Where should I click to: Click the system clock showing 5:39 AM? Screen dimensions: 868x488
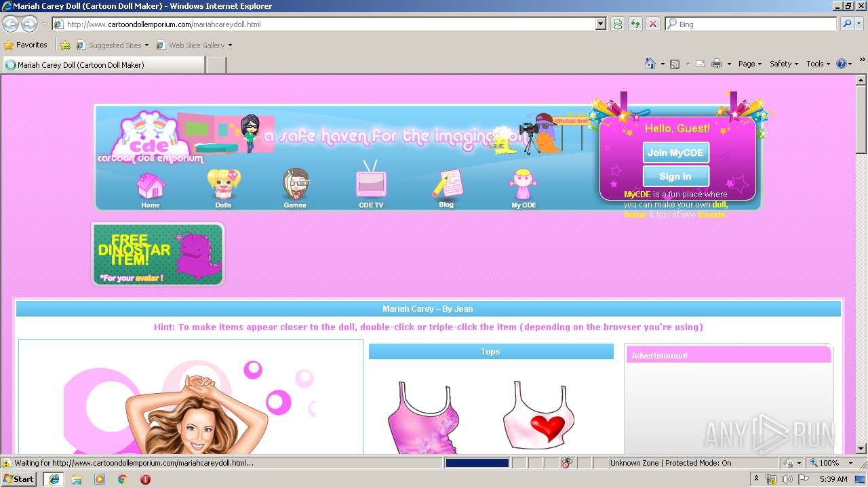coord(833,479)
